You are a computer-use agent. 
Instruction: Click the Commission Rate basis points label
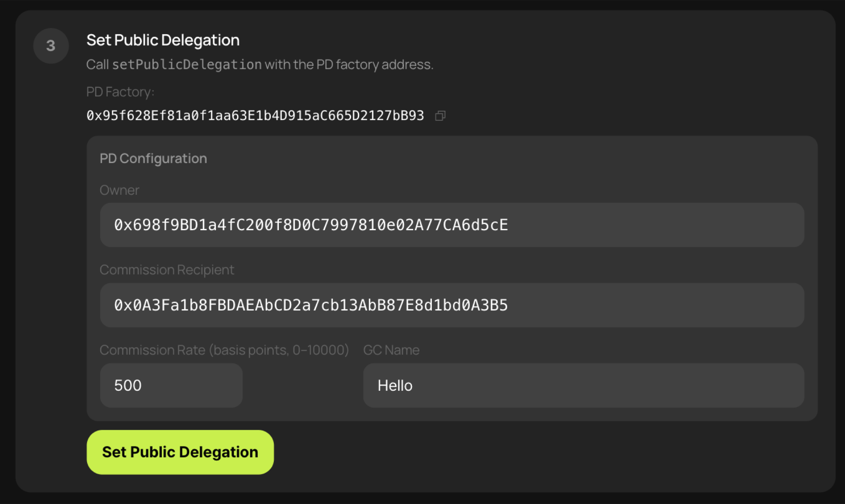[x=224, y=350]
